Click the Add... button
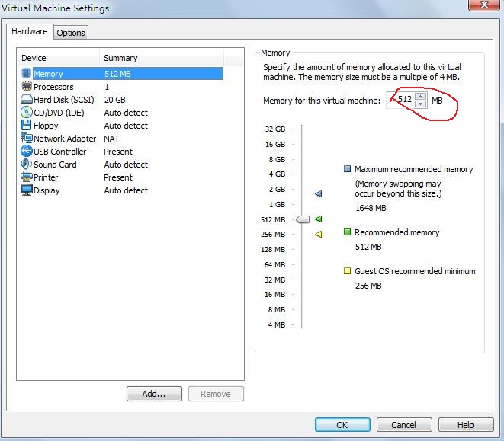 click(x=154, y=394)
